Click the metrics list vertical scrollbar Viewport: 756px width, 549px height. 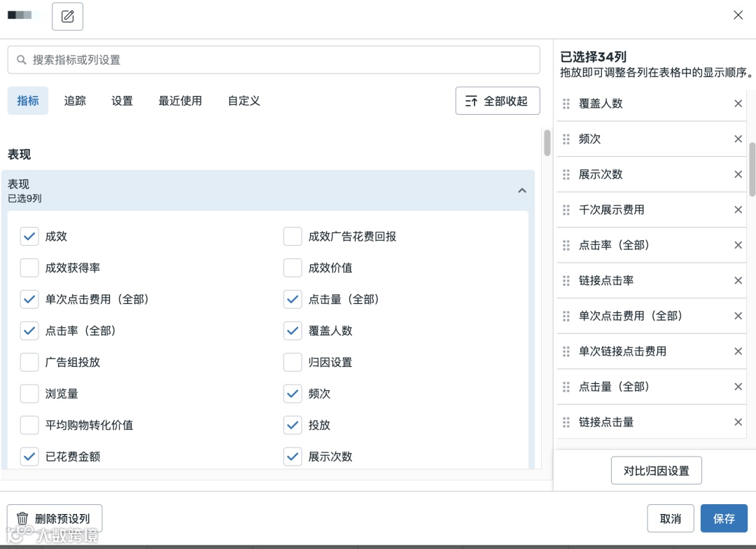point(547,143)
